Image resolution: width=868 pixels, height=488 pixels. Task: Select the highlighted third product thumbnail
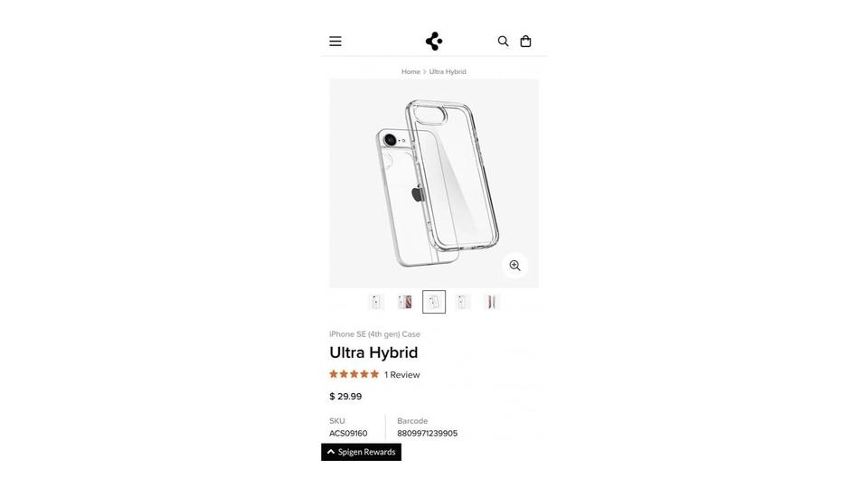[x=434, y=302]
